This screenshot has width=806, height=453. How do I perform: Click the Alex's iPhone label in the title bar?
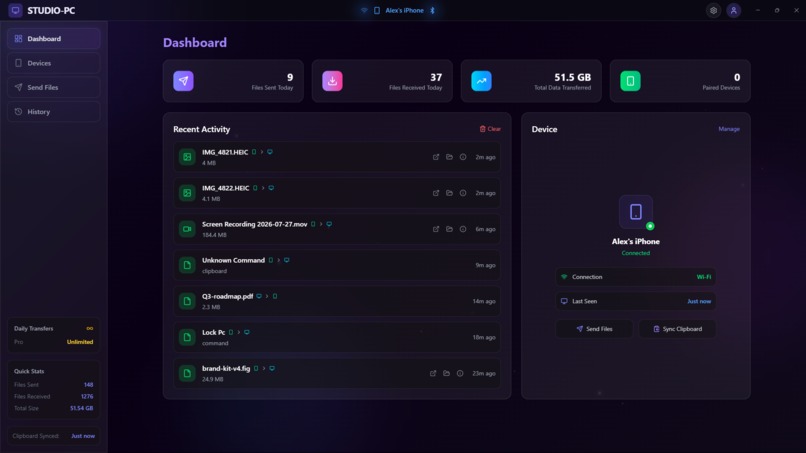pos(405,10)
